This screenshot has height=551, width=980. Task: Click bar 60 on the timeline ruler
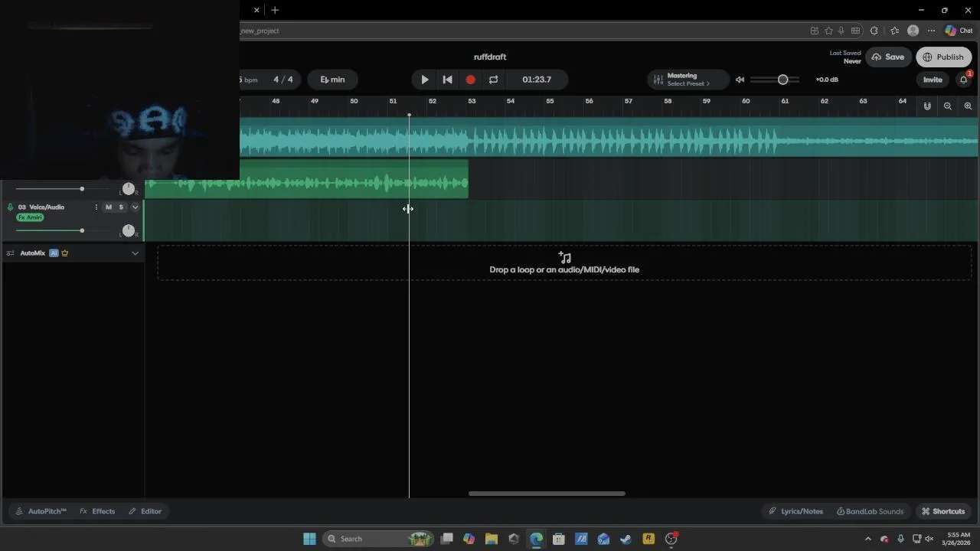[x=746, y=101]
